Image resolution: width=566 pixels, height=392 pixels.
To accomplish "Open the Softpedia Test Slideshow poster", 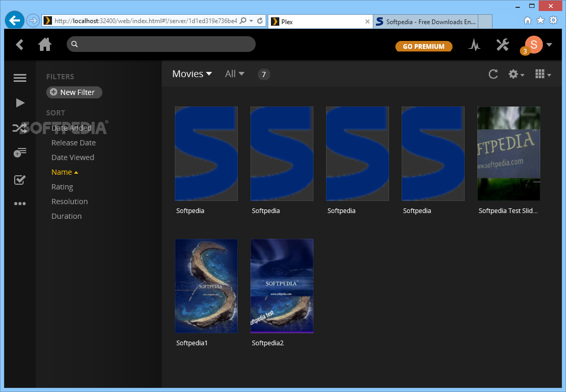I will [x=509, y=153].
